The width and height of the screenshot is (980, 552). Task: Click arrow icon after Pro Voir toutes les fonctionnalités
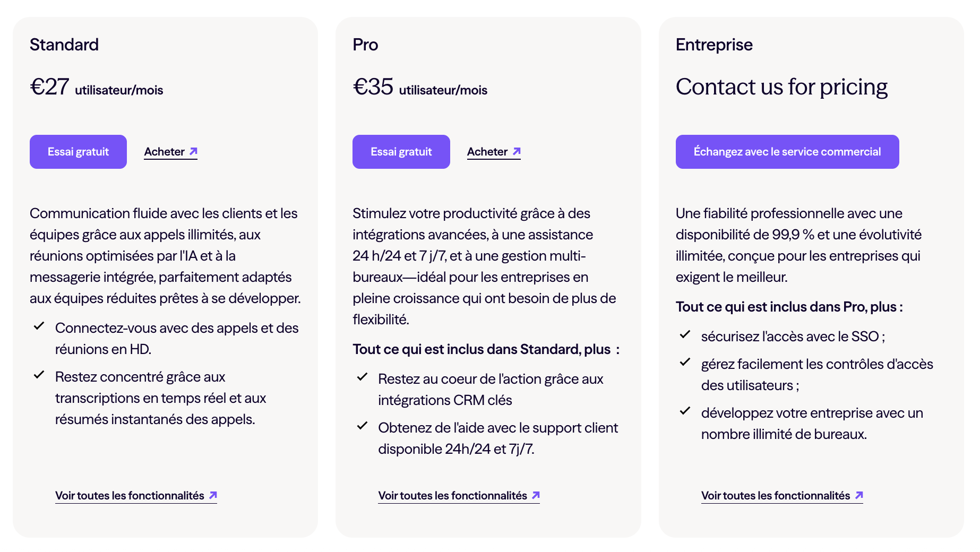coord(536,495)
